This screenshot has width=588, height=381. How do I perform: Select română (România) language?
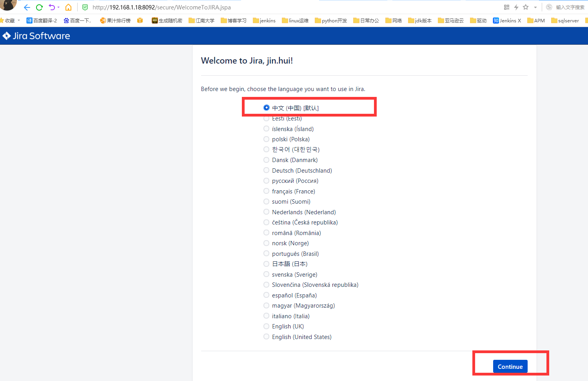[x=267, y=233]
